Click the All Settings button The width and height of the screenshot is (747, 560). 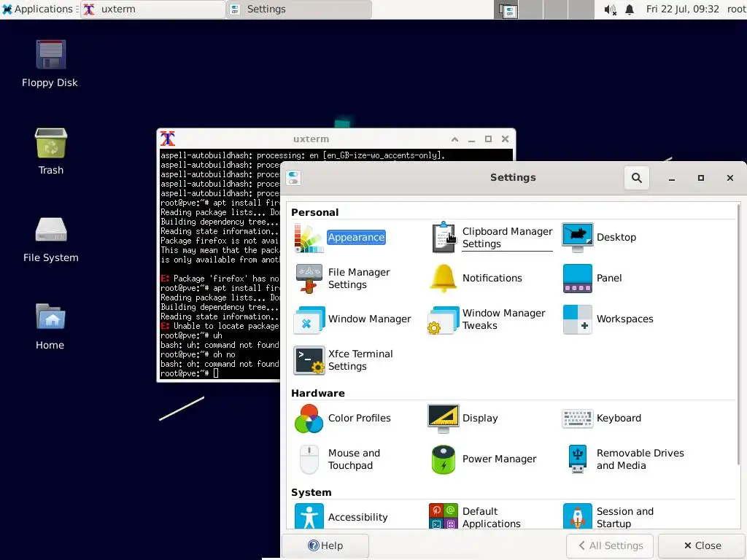click(611, 545)
